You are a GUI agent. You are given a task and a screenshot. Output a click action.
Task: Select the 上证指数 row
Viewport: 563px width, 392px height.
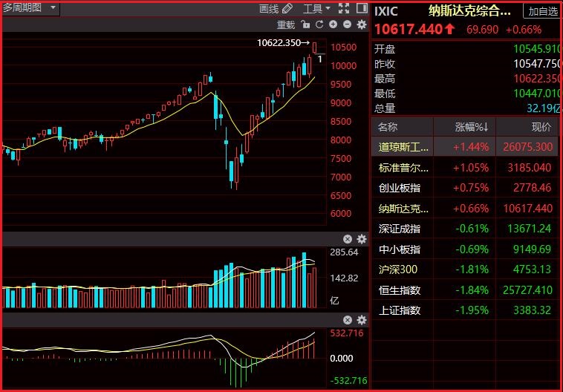tap(465, 310)
